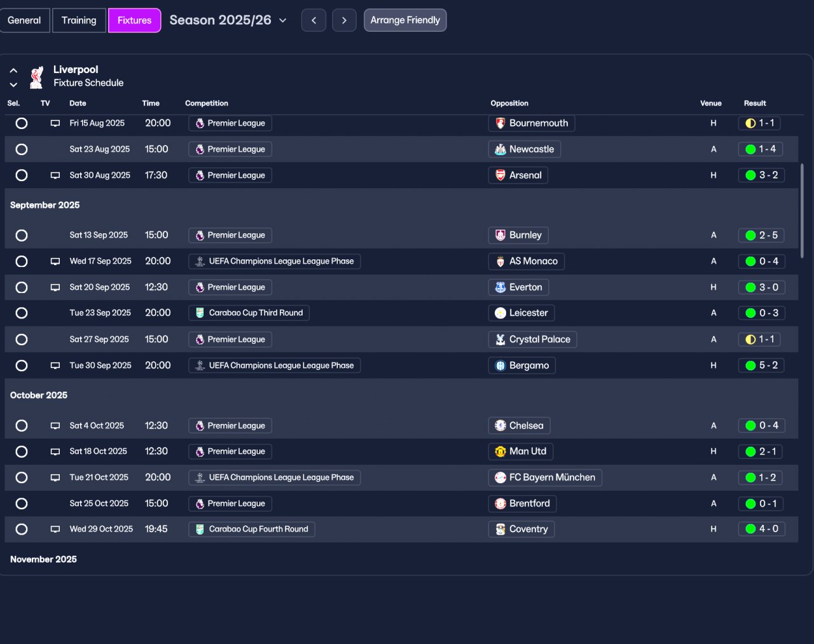Click the TV icon on Coventry fixture row
The image size is (814, 644).
[x=55, y=529]
